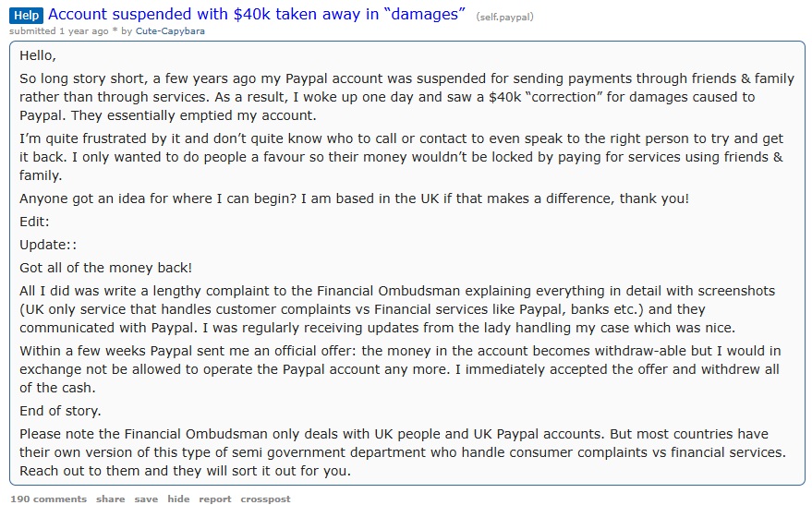Hide this post with the hide link
This screenshot has height=505, width=812.
178,499
